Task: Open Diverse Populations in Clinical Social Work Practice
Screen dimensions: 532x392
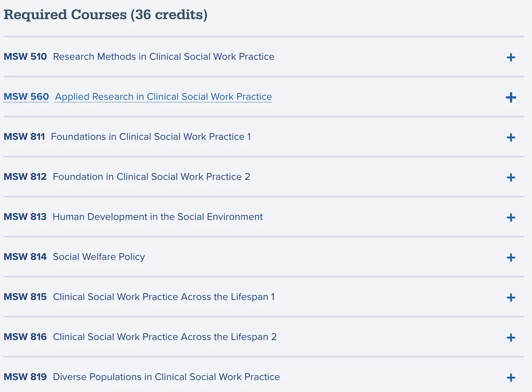Action: [166, 377]
